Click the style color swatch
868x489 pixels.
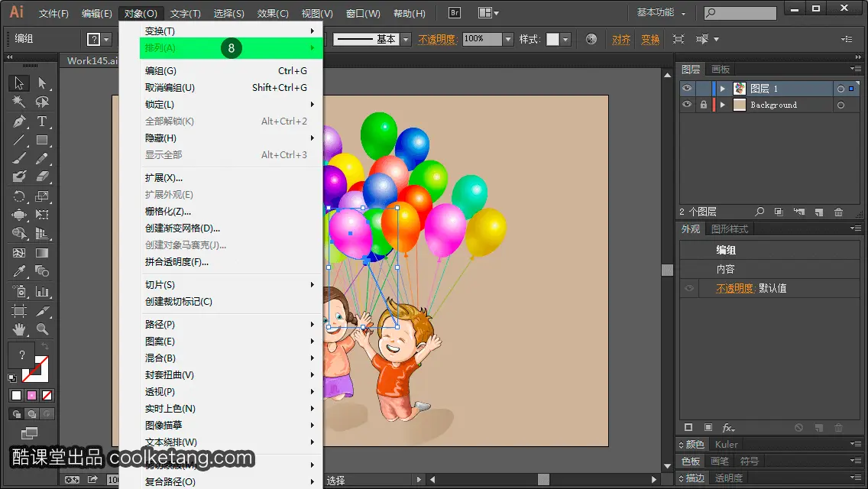pyautogui.click(x=552, y=39)
